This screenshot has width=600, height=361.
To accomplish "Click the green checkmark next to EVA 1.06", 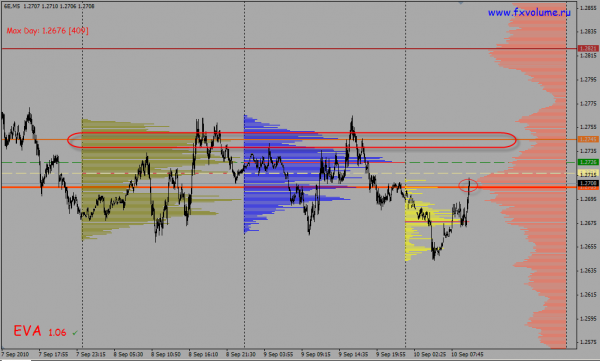I will click(75, 333).
